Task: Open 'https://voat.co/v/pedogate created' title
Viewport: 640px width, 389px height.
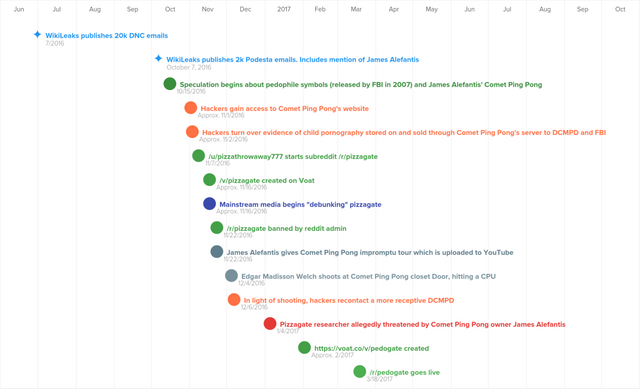Action: [371, 349]
